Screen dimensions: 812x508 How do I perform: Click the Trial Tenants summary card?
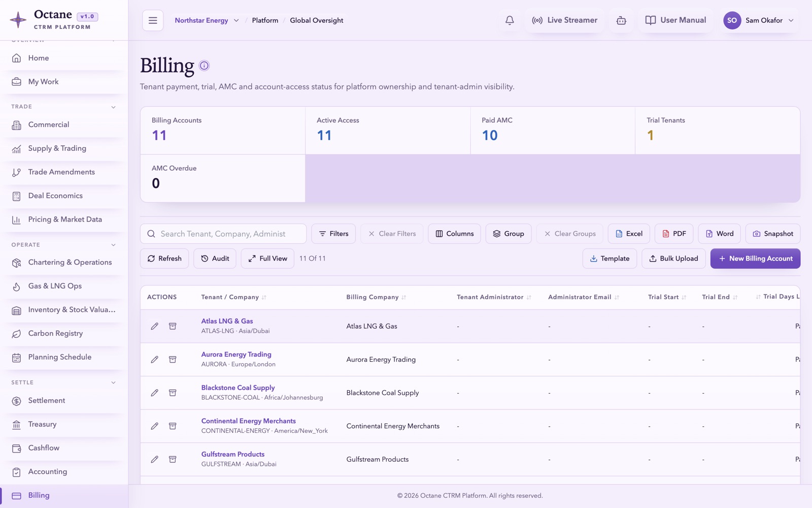(718, 131)
